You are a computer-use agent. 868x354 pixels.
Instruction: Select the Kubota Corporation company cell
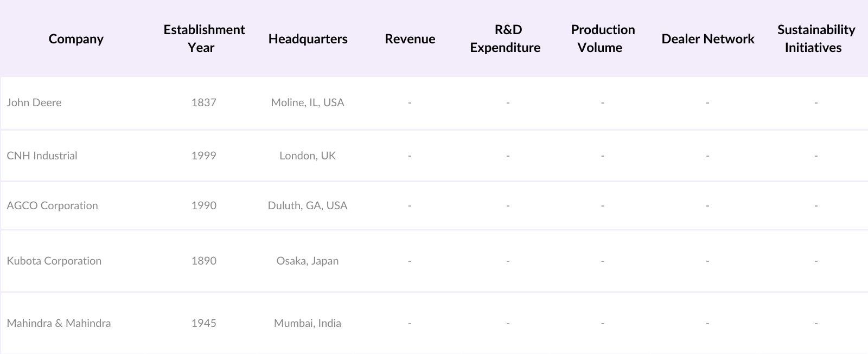click(x=54, y=261)
